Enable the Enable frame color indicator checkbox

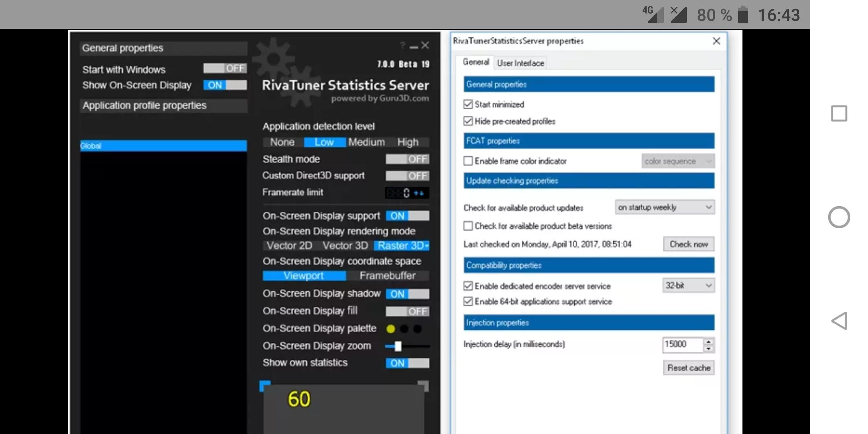468,161
